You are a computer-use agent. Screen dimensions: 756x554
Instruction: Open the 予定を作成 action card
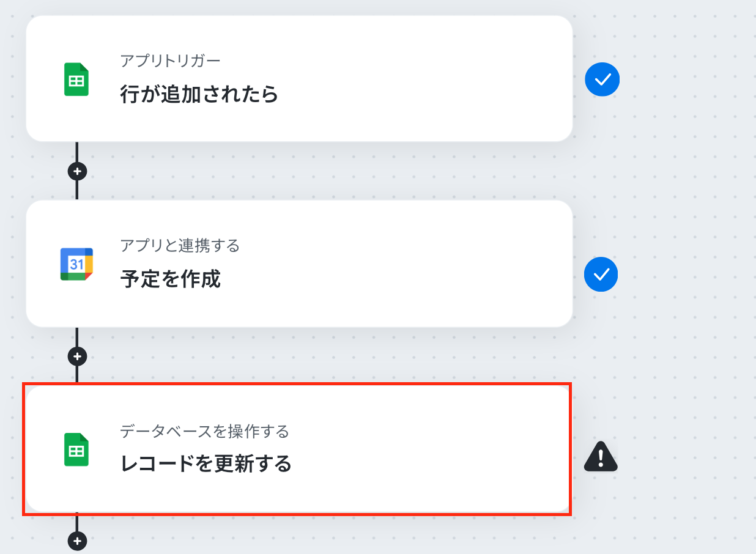[x=299, y=264]
